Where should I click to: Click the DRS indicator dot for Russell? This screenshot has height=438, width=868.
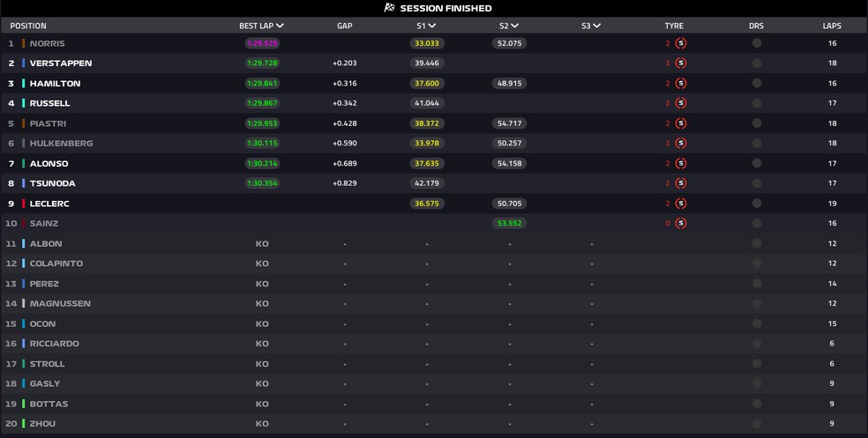tap(756, 103)
